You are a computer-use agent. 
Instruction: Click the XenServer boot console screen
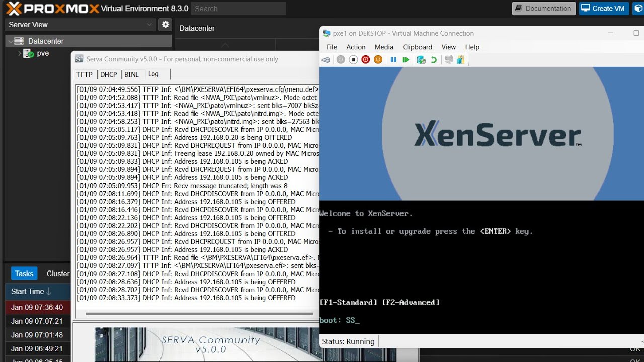click(x=481, y=200)
